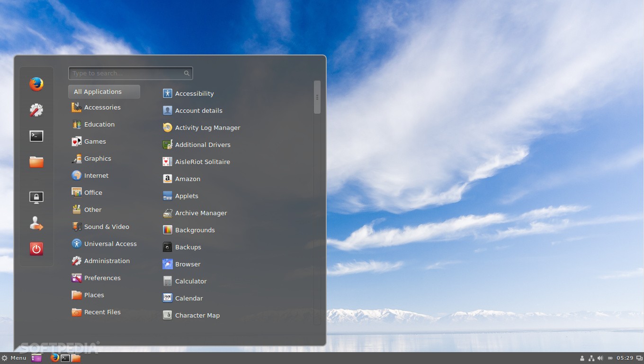Viewport: 644px width, 364px height.
Task: Open the Sound & Video category
Action: pos(106,227)
